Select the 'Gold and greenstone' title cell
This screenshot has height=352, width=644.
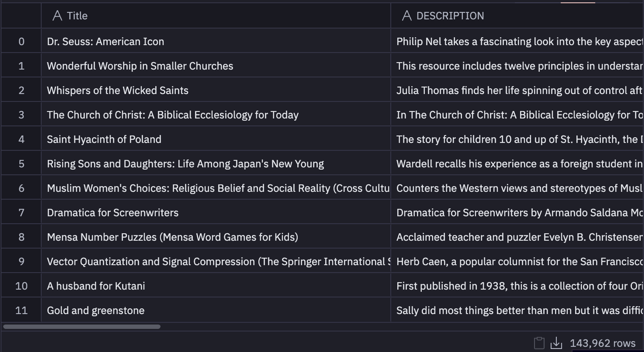(x=216, y=310)
